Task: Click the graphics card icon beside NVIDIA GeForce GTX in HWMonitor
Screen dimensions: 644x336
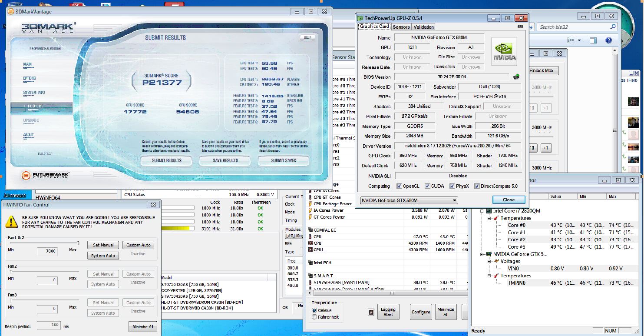Action: click(x=489, y=254)
